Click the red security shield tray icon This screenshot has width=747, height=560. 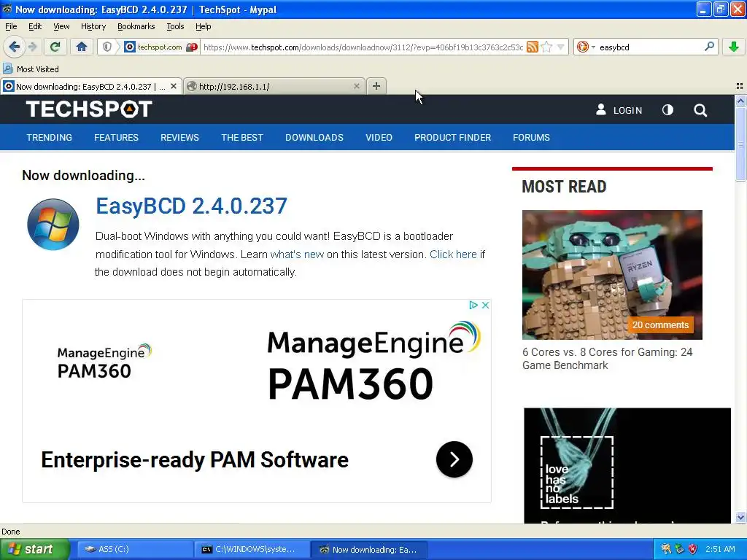pos(693,549)
